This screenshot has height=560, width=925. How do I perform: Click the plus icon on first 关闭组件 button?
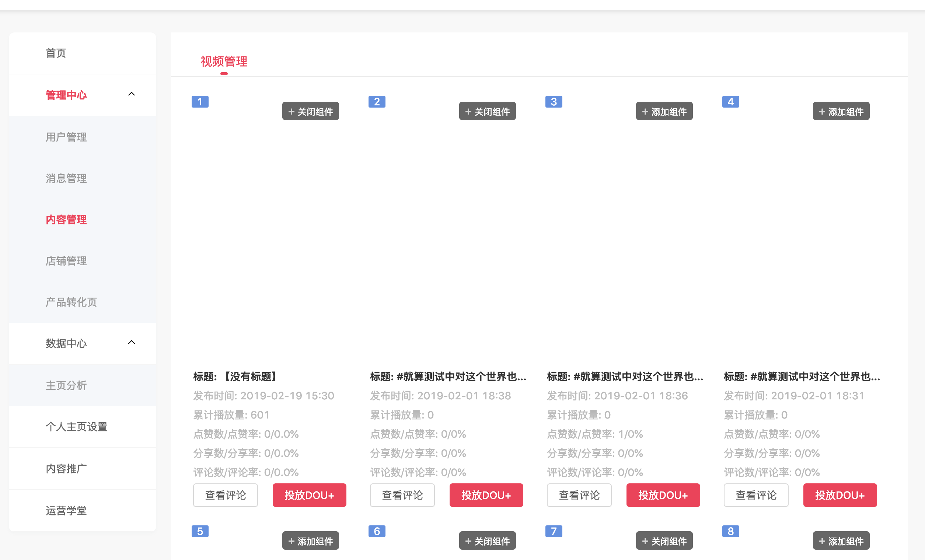click(x=290, y=111)
